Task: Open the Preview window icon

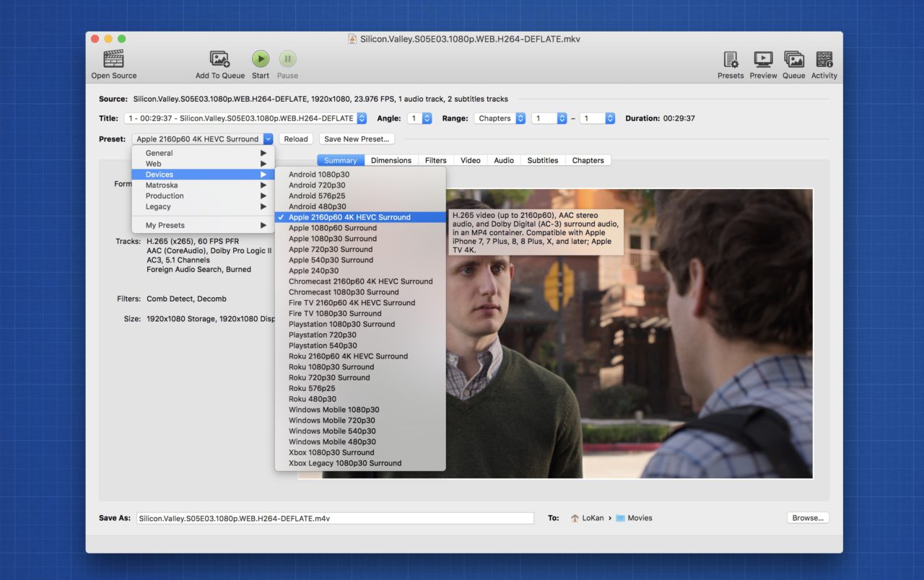Action: coord(763,59)
